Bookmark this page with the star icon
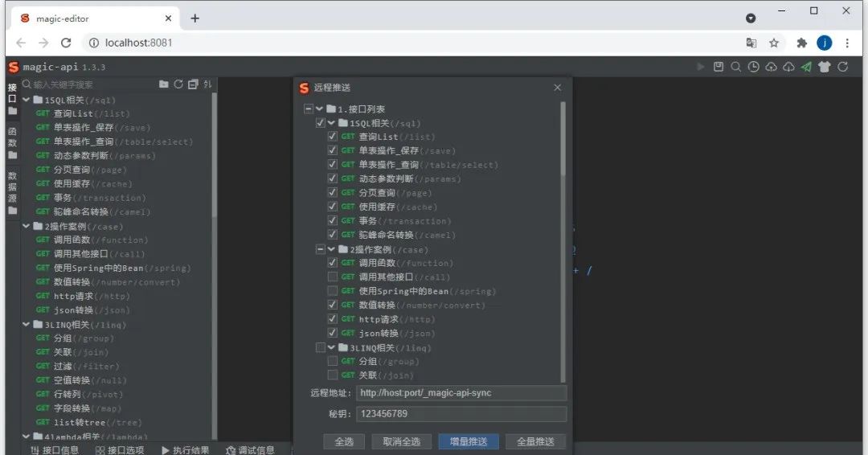Viewport: 868px width, 455px height. [774, 43]
